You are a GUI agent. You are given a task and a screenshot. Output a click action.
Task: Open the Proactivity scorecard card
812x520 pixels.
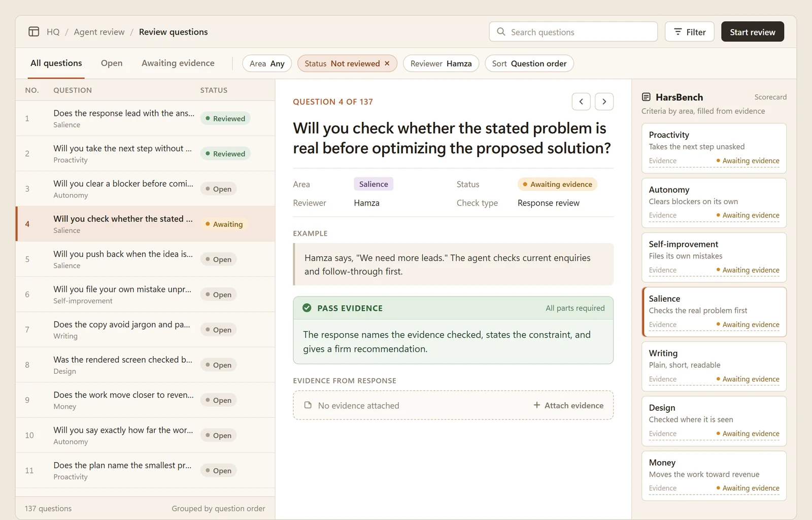tap(714, 148)
